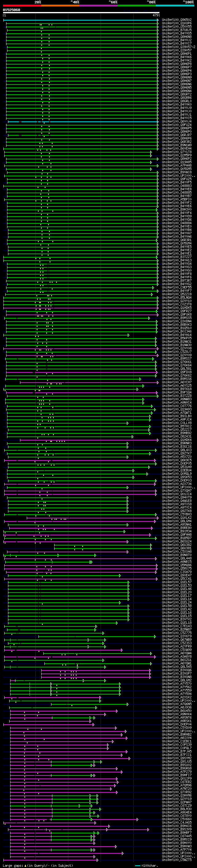The image size is (197, 868).
Task: Open the UniRef100_B9N1W9 entry
Action: pos(177,145)
